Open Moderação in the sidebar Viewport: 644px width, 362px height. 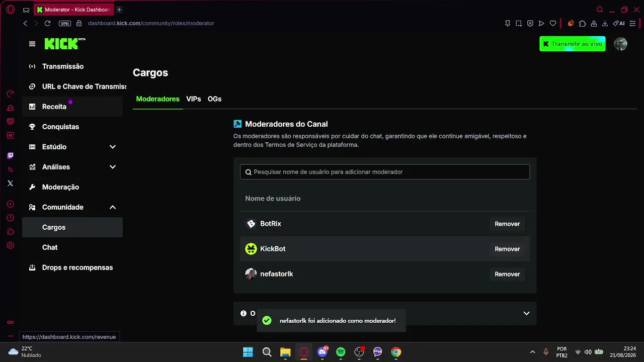[x=72, y=187]
